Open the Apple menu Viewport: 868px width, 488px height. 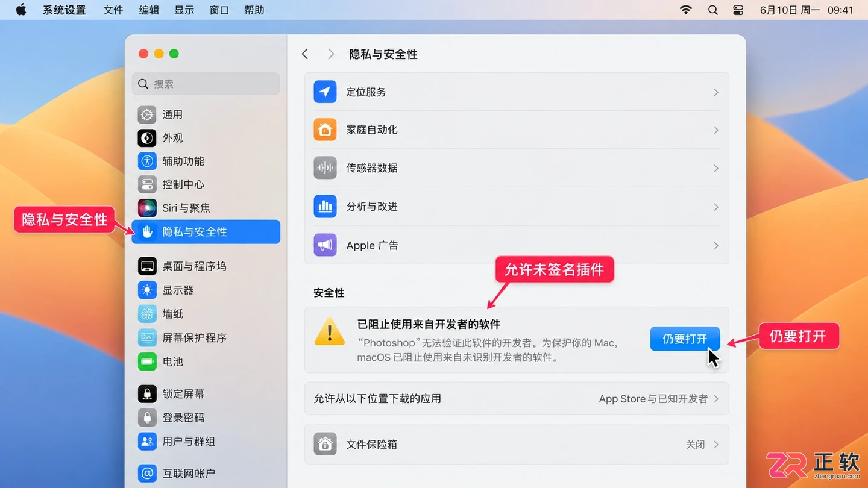pos(21,10)
